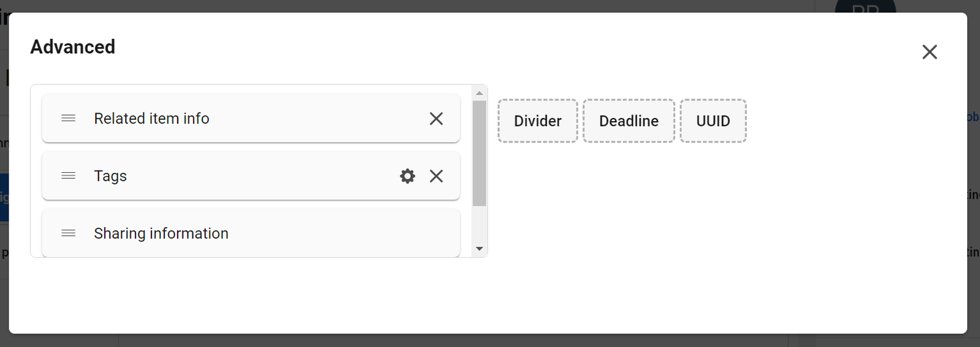Viewport: 980px width, 347px height.
Task: Click the Advanced dialog title
Action: point(73,47)
